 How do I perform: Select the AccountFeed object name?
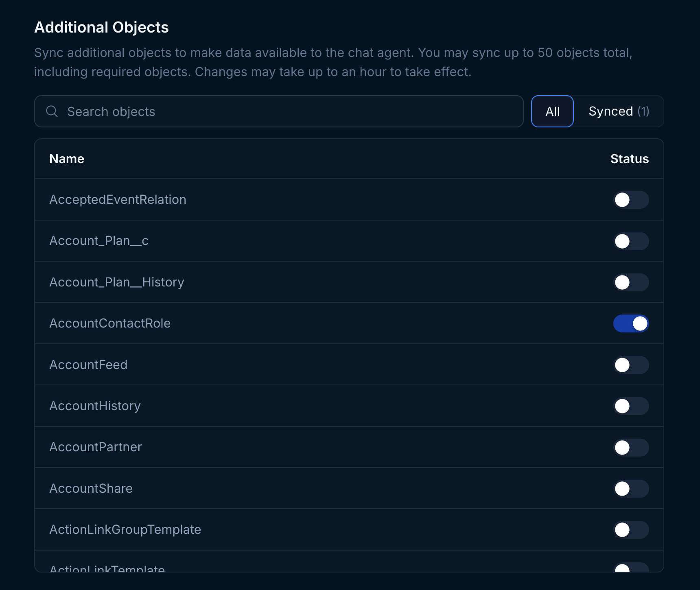click(x=88, y=365)
